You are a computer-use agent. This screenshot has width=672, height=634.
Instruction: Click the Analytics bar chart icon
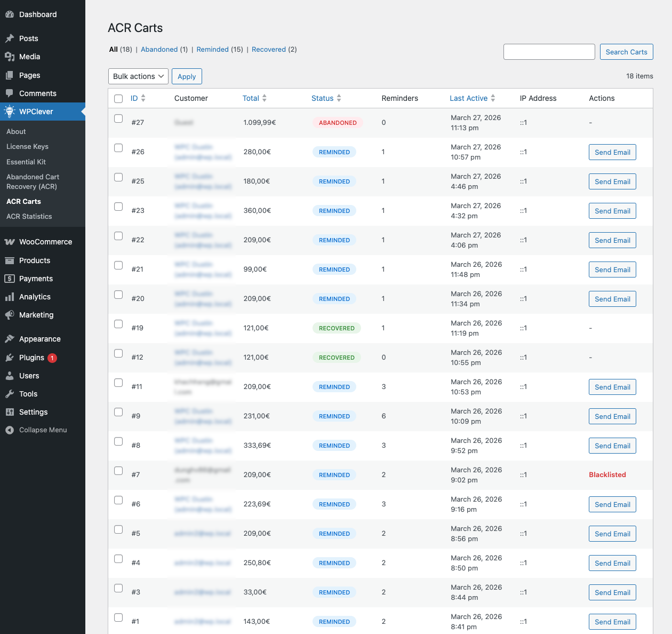(x=10, y=297)
